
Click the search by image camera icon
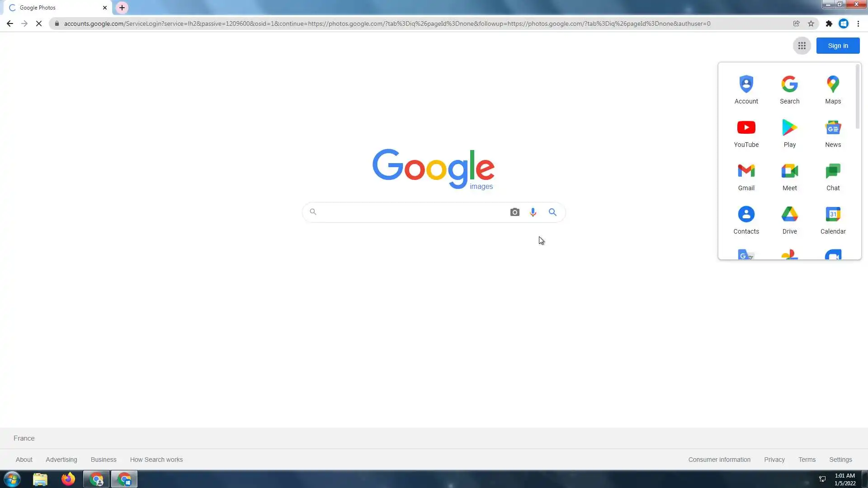click(x=514, y=212)
